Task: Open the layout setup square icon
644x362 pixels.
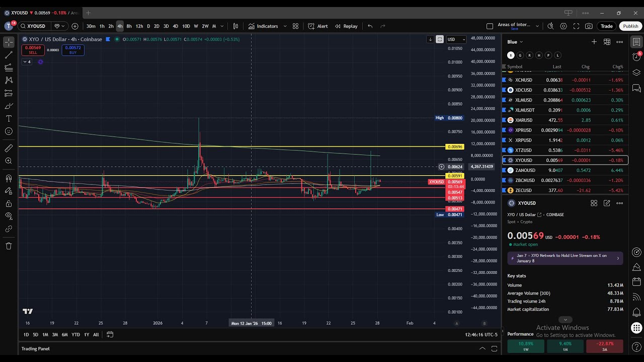Action: (x=490, y=26)
